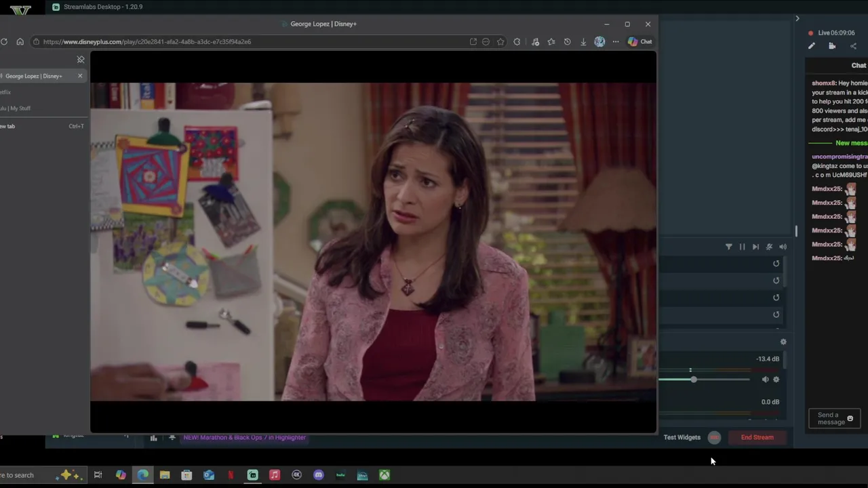Unpin the vertical tabs pane
The image size is (868, 488).
81,60
